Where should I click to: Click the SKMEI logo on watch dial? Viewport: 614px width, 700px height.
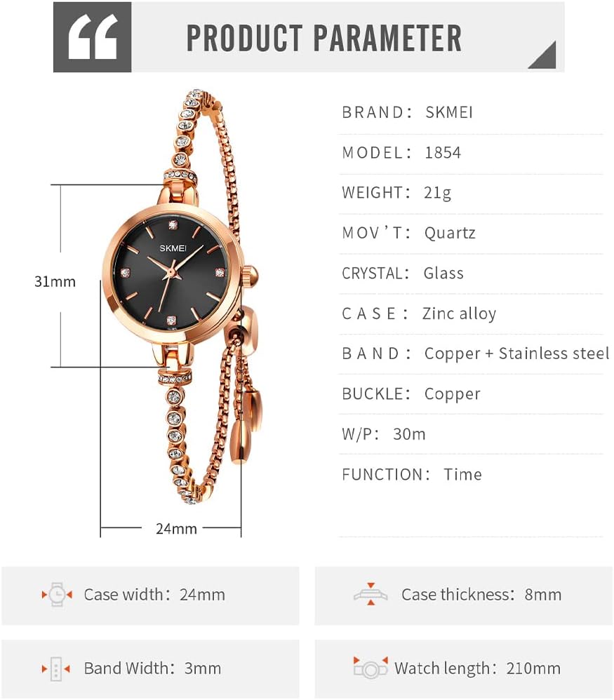[x=173, y=248]
